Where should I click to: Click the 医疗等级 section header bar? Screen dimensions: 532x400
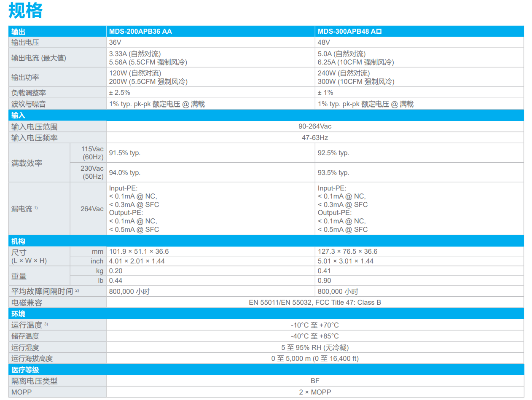[266, 370]
